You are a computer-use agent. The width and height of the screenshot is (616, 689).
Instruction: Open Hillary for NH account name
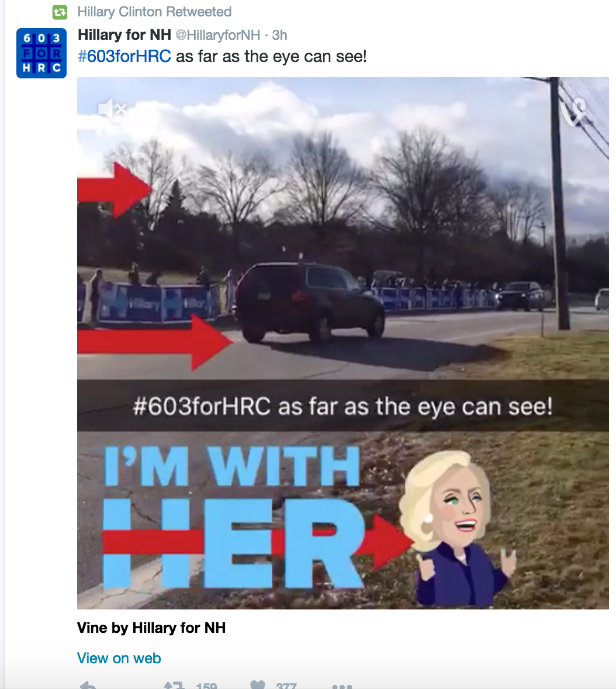pos(124,35)
